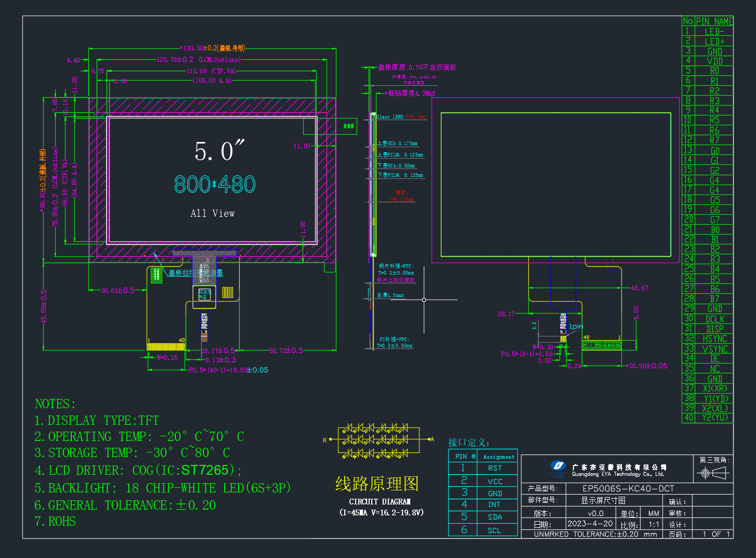Viewport: 756px width, 558px height.
Task: Select the 'ST7265' driver IC text
Action: (205, 470)
